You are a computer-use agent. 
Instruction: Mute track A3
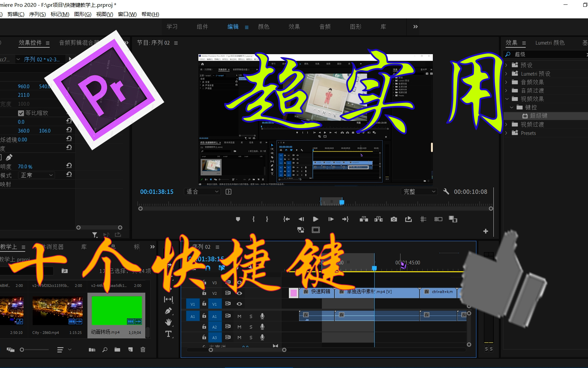pos(239,338)
